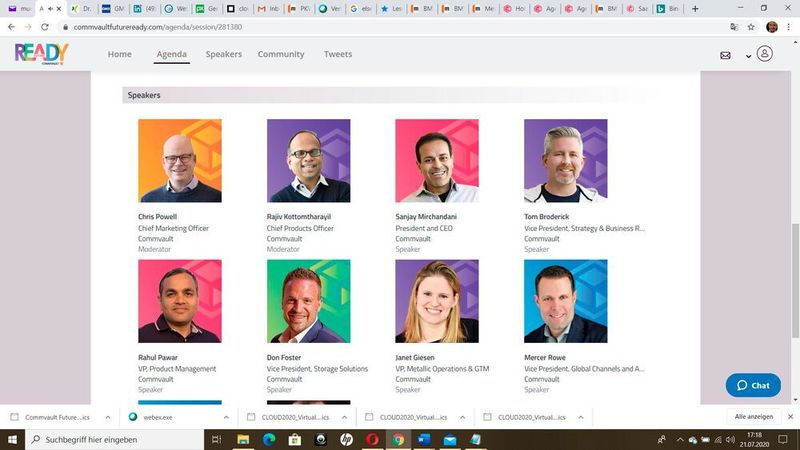Close the active Chrome tab

pos(59,9)
